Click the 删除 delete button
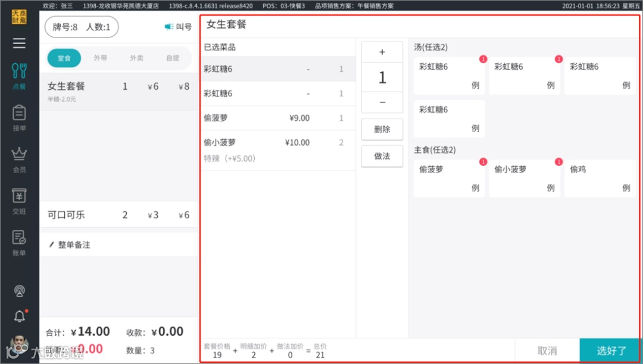643x364 pixels. point(382,130)
